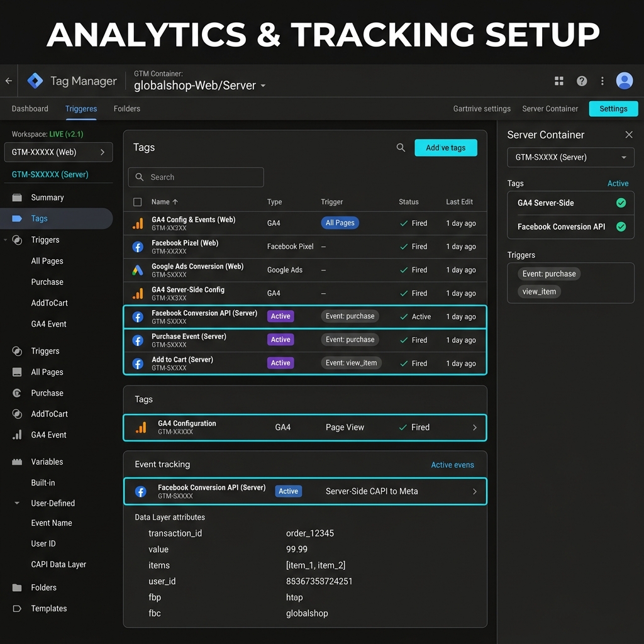Tick the select-all checkbox in table header
The height and width of the screenshot is (644, 644).
coord(138,202)
